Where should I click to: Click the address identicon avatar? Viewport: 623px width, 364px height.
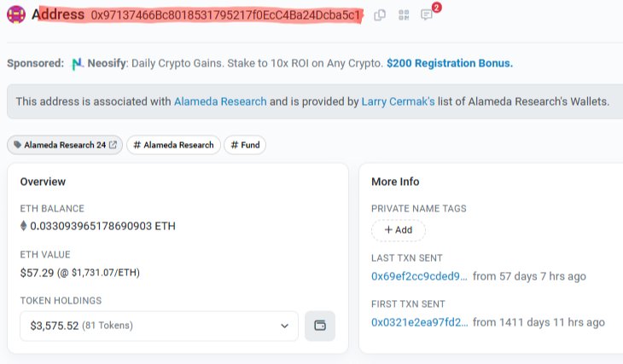16,14
